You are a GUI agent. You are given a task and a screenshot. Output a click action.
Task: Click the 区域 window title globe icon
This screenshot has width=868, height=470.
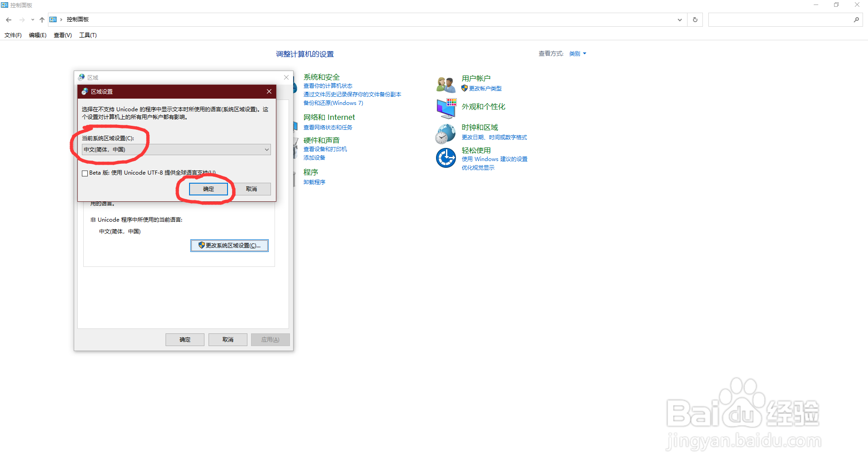(x=81, y=77)
